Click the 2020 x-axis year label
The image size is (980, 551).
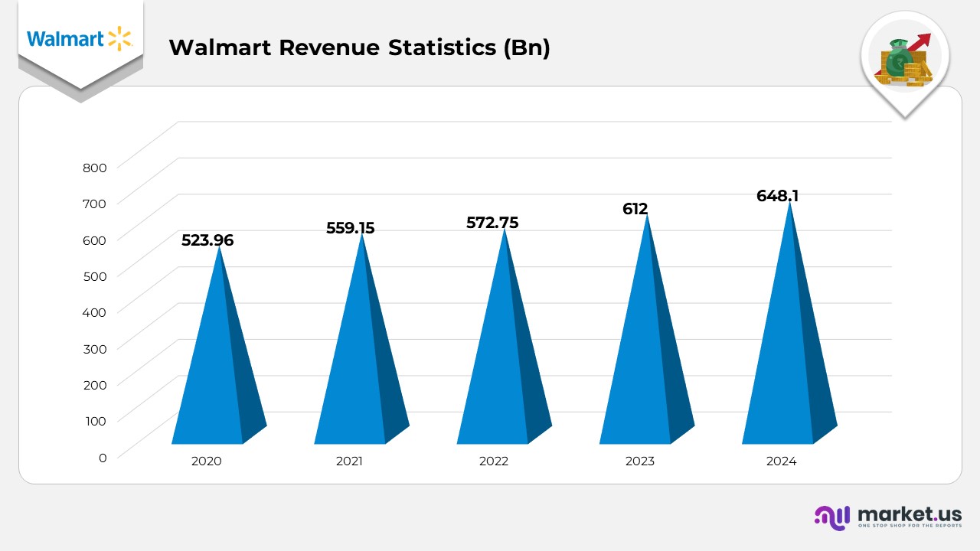coord(206,461)
